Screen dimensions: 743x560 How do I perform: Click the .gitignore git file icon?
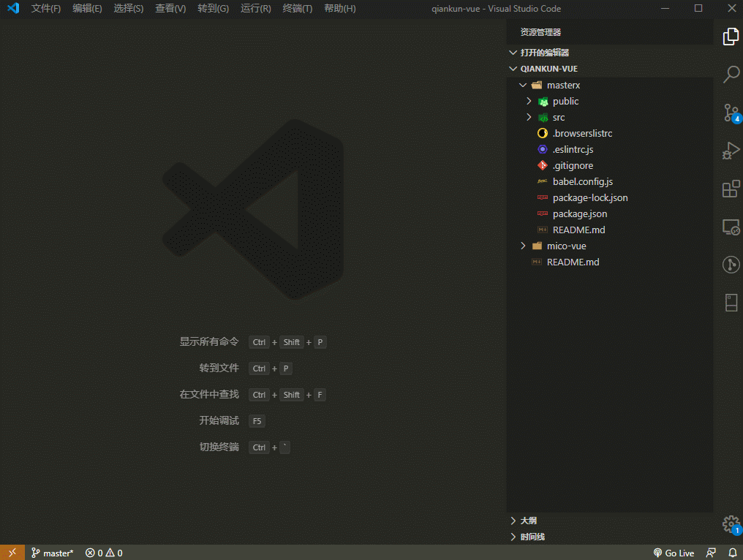(543, 165)
